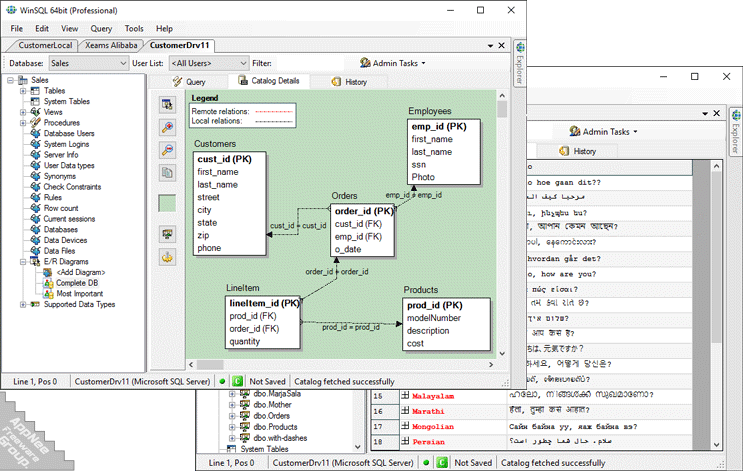Select emp_id (PK) in the Employees table
The width and height of the screenshot is (743, 471).
(439, 127)
